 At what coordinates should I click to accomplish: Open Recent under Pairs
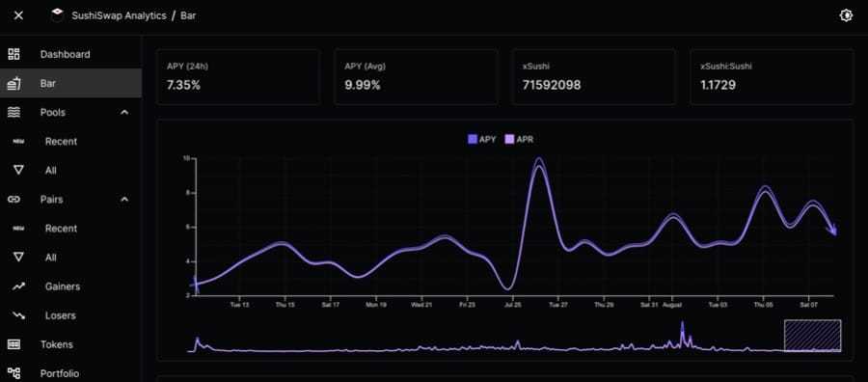[x=61, y=229]
